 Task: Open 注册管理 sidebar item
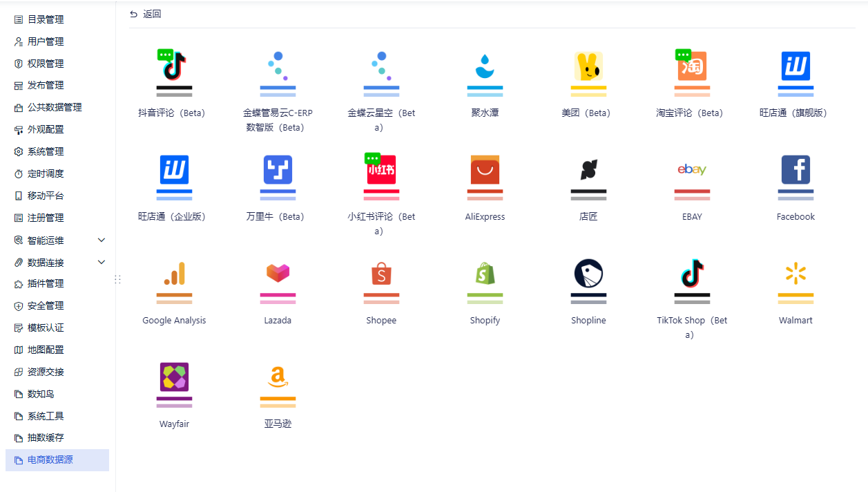pyautogui.click(x=57, y=218)
